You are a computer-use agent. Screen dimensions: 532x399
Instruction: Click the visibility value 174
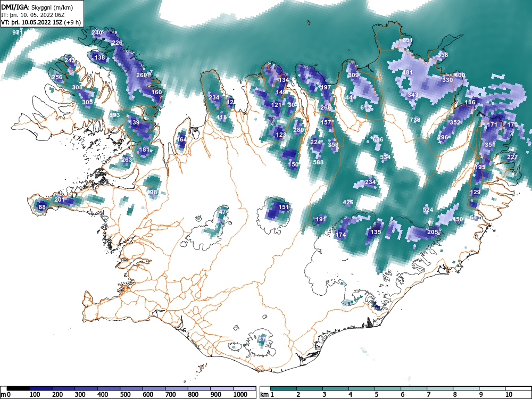tap(340, 235)
